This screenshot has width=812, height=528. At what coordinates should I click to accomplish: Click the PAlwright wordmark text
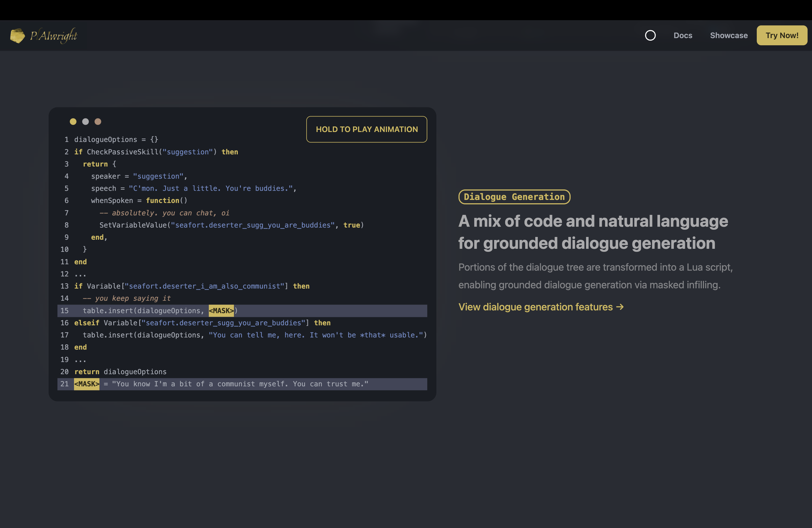(x=54, y=35)
